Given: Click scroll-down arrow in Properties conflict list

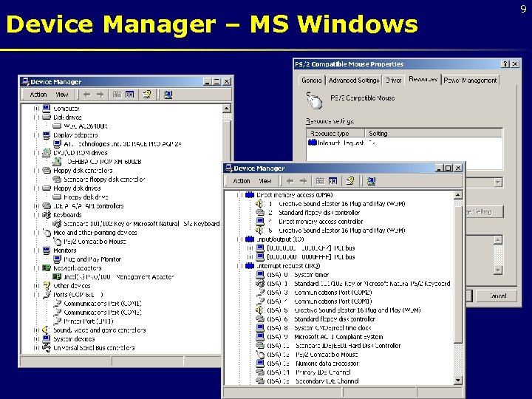Looking at the screenshot, I should [x=498, y=270].
